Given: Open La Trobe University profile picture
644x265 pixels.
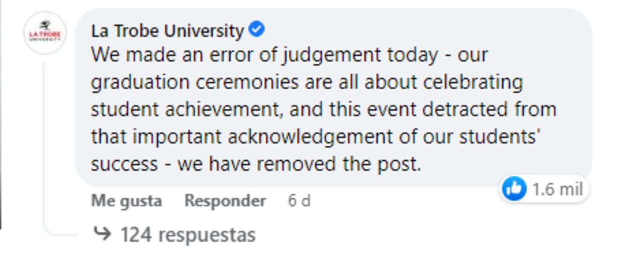Looking at the screenshot, I should 45,33.
